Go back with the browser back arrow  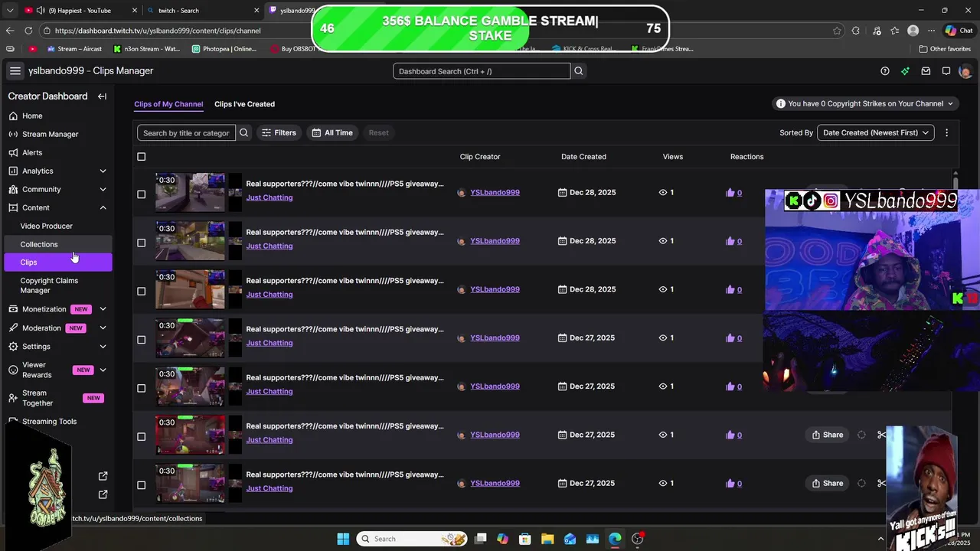(x=10, y=31)
